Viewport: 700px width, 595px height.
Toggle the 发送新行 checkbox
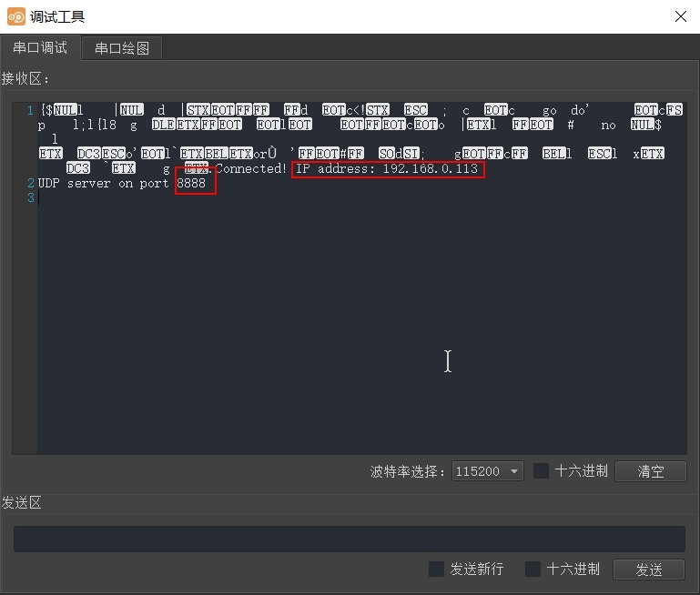point(437,570)
